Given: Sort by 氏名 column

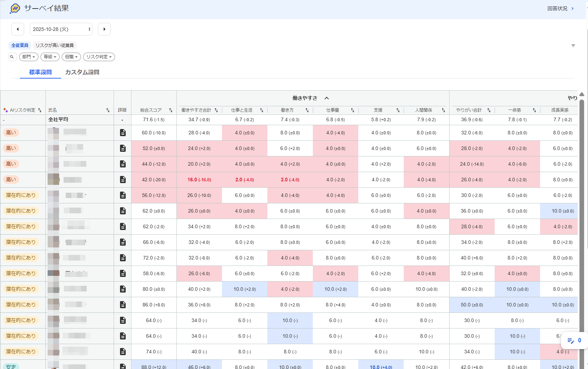Looking at the screenshot, I should tap(108, 110).
